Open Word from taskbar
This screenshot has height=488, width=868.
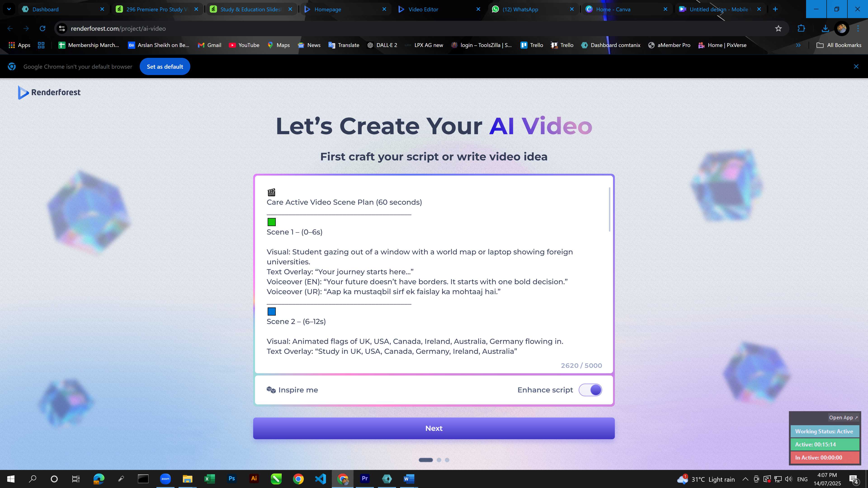tap(409, 479)
